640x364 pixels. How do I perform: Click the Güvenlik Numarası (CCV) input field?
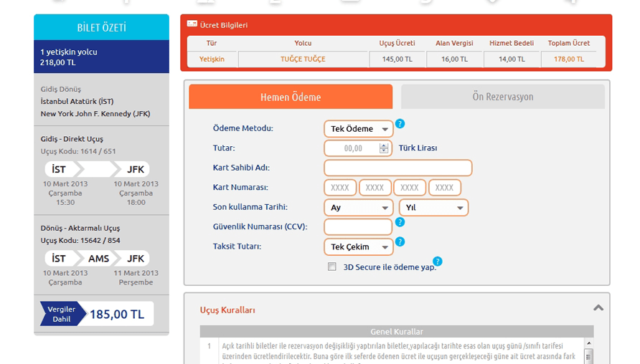[358, 227]
